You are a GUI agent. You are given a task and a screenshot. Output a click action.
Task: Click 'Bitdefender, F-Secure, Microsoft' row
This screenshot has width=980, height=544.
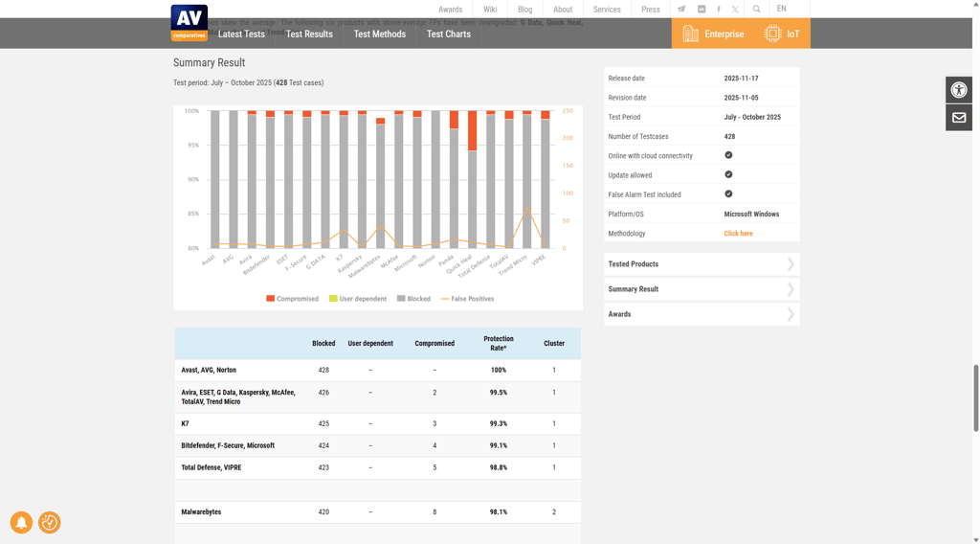tap(377, 445)
